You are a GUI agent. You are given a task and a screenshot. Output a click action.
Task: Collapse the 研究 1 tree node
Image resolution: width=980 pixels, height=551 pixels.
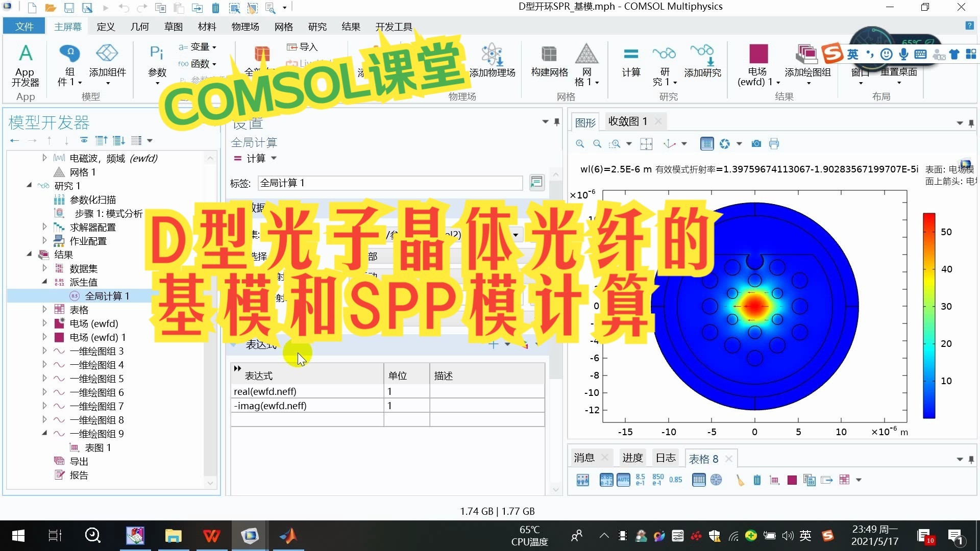(x=30, y=186)
